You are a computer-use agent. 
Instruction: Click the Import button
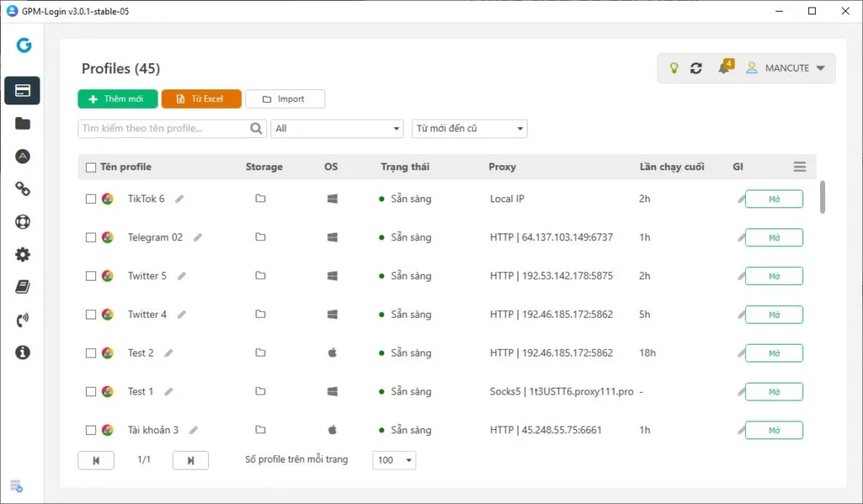click(x=285, y=99)
